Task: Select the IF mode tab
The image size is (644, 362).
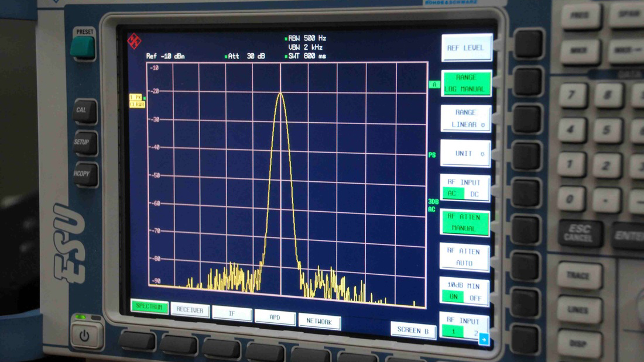Action: (x=232, y=314)
